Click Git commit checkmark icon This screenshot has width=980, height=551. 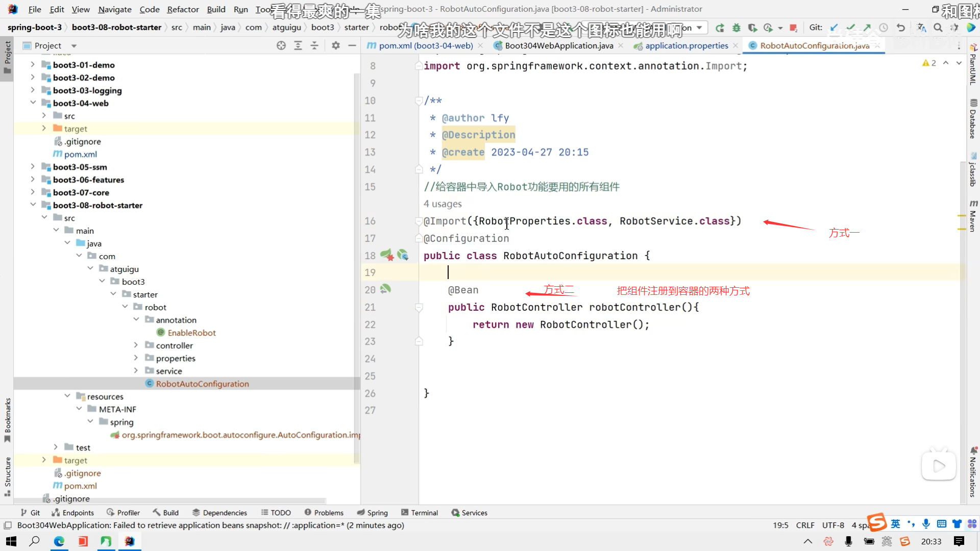pos(850,28)
